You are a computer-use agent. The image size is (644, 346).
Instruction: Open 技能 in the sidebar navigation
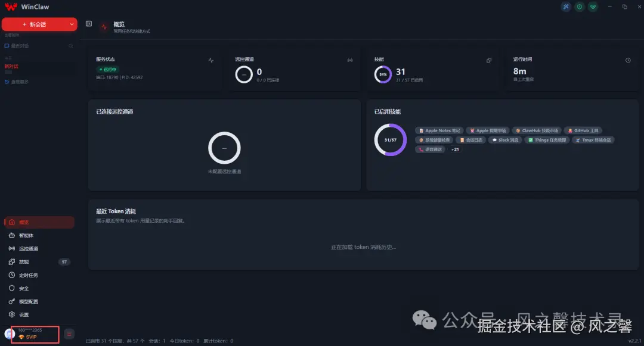point(39,261)
